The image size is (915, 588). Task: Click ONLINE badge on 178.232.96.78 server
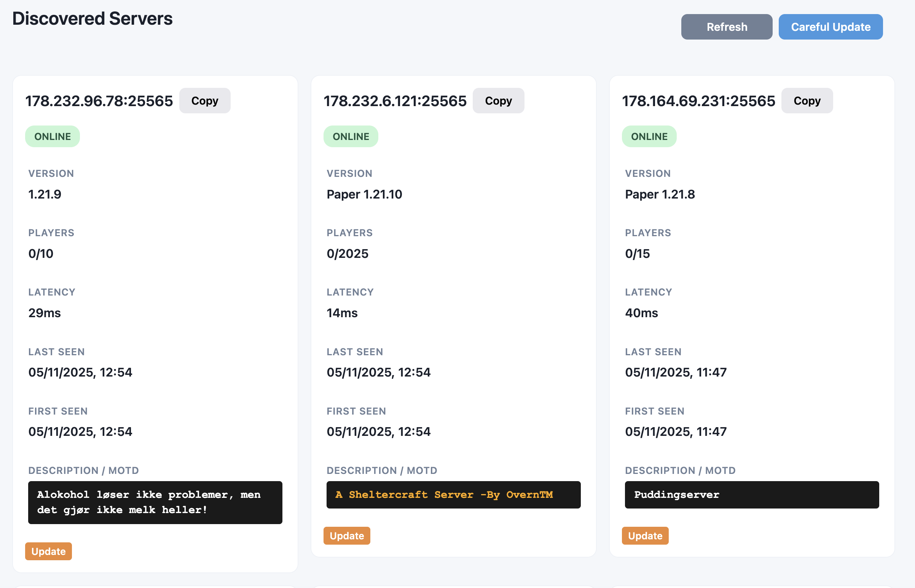point(53,136)
